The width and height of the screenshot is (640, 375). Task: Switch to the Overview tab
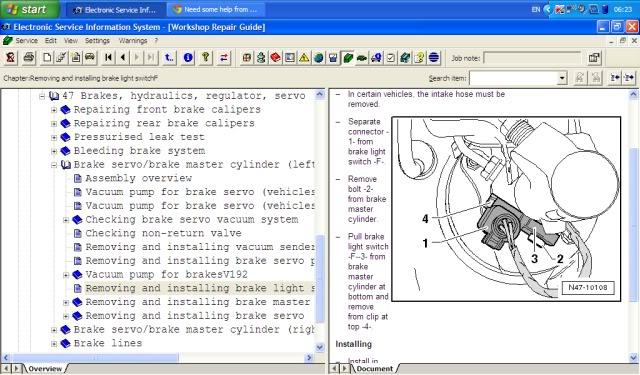45,368
